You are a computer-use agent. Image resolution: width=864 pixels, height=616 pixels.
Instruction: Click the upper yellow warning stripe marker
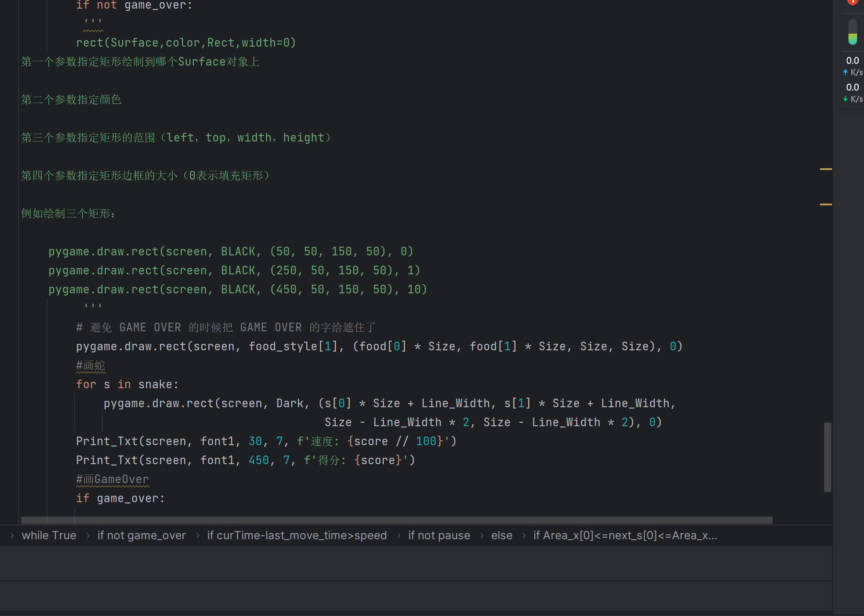point(826,169)
